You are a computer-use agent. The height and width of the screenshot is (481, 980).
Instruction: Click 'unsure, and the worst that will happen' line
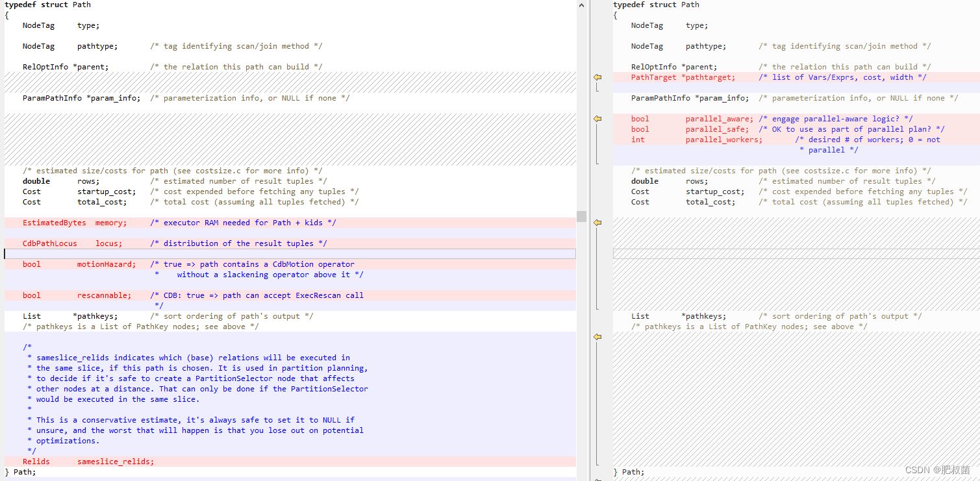click(x=195, y=430)
